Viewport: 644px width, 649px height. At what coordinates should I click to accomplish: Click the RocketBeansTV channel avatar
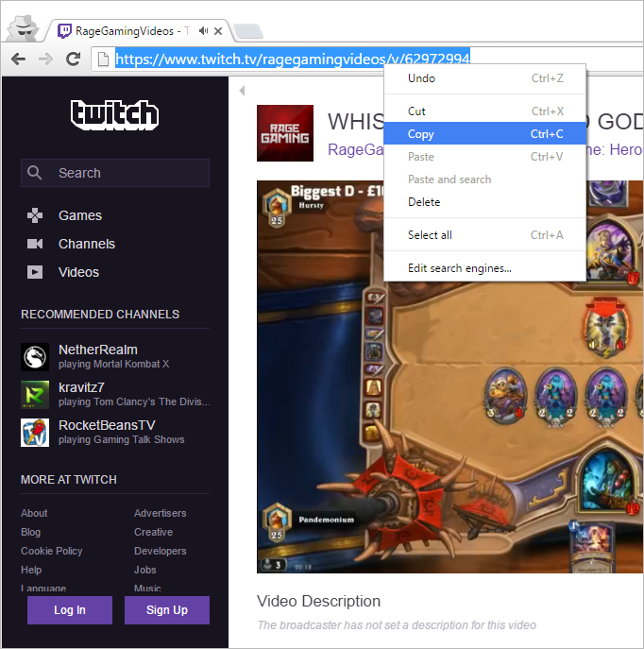[35, 433]
